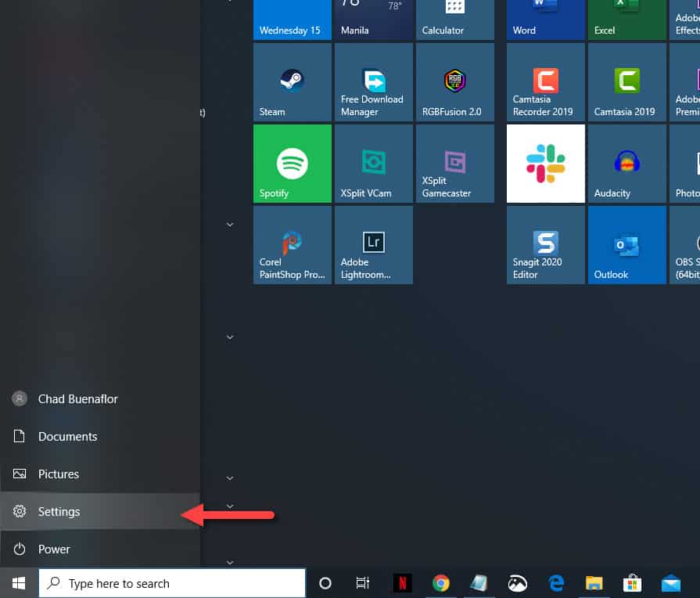Open the Wednesday 15 calendar tile

(292, 20)
